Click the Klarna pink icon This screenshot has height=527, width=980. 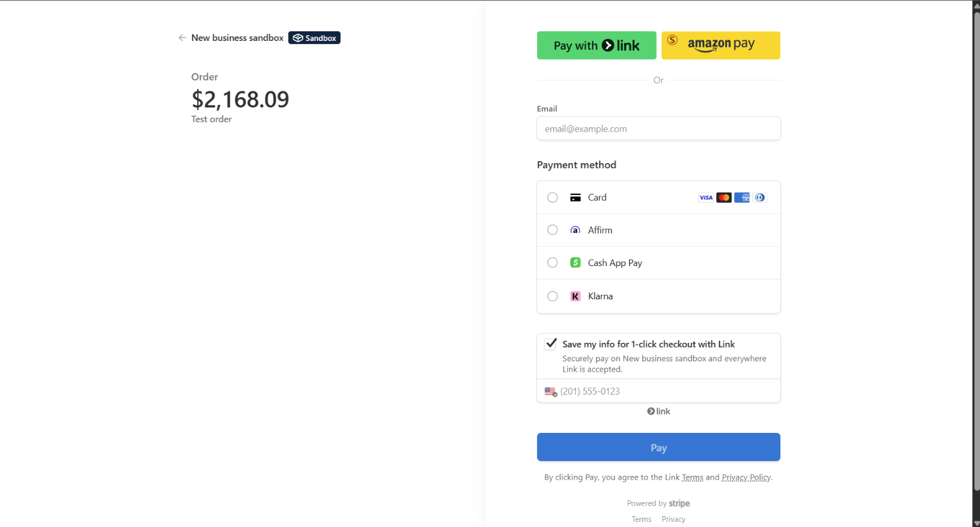pyautogui.click(x=575, y=295)
